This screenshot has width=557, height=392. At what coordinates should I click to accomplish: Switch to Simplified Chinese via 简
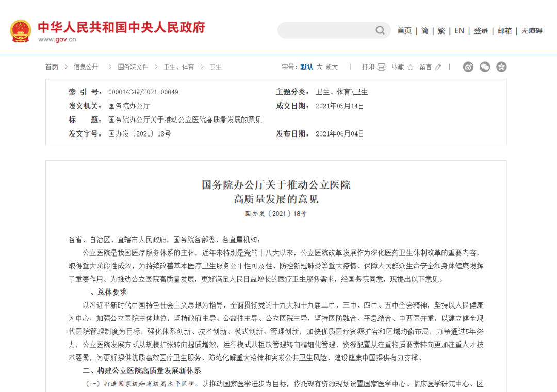pyautogui.click(x=424, y=31)
